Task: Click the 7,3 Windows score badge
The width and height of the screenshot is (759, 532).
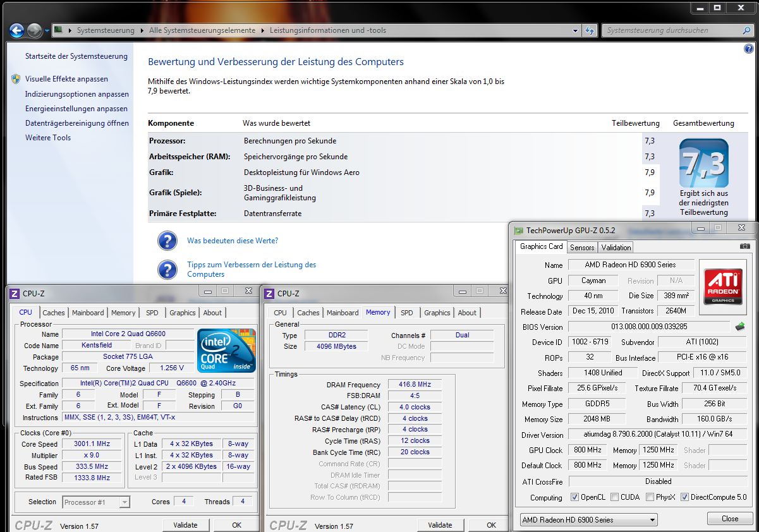Action: tap(703, 163)
